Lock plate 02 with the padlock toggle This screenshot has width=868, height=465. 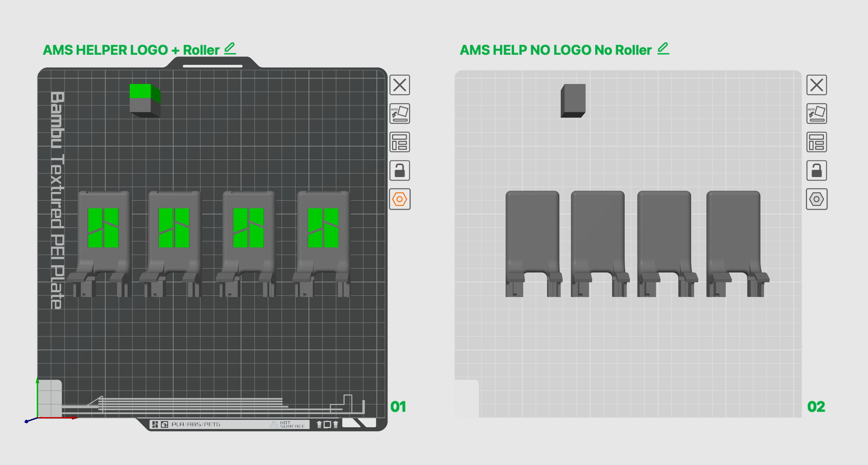coord(817,171)
